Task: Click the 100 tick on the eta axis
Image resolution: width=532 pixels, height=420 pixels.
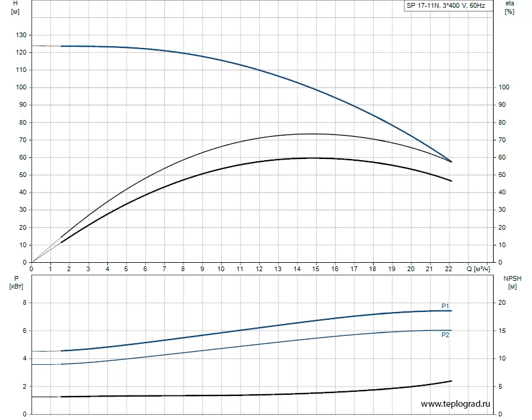Action: tap(504, 88)
